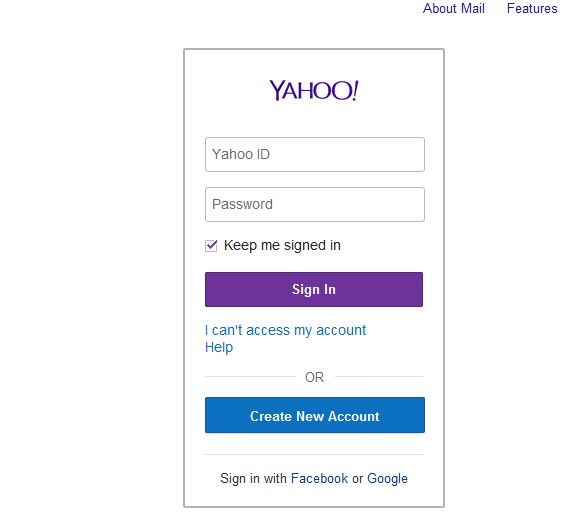Viewport: 563px width, 521px height.
Task: Select the Yahoo ID placeholder text
Action: [241, 154]
